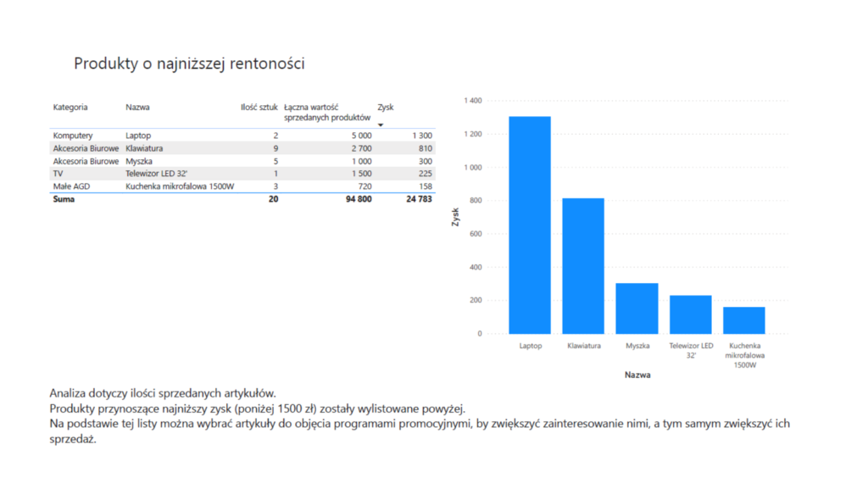The width and height of the screenshot is (868, 489).
Task: Highlight the Telewizor LED 32' bar
Action: click(690, 314)
